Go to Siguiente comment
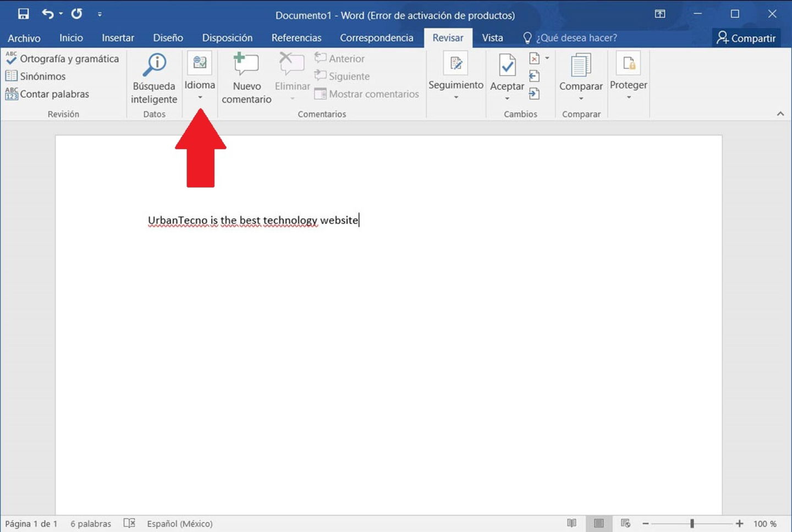Viewport: 792px width, 532px height. pyautogui.click(x=342, y=76)
